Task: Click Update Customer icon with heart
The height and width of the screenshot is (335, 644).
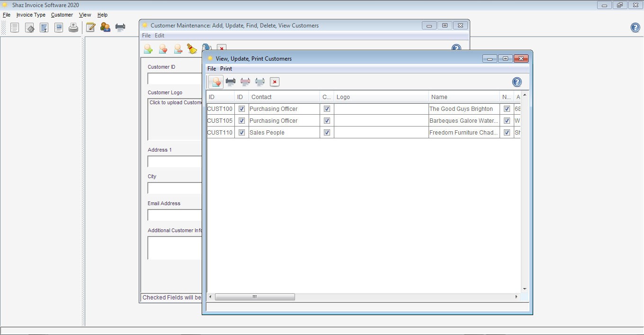Action: tap(163, 49)
